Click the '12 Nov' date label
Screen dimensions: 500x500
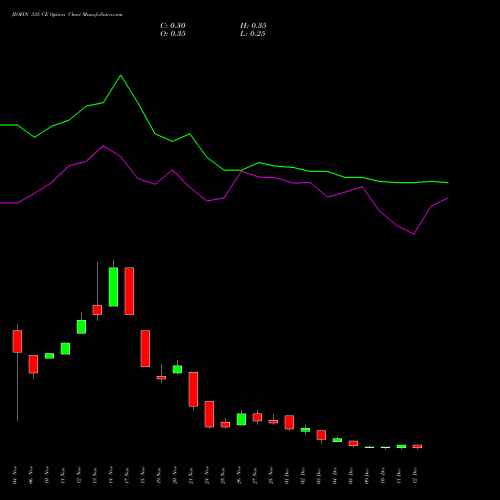coord(79,475)
